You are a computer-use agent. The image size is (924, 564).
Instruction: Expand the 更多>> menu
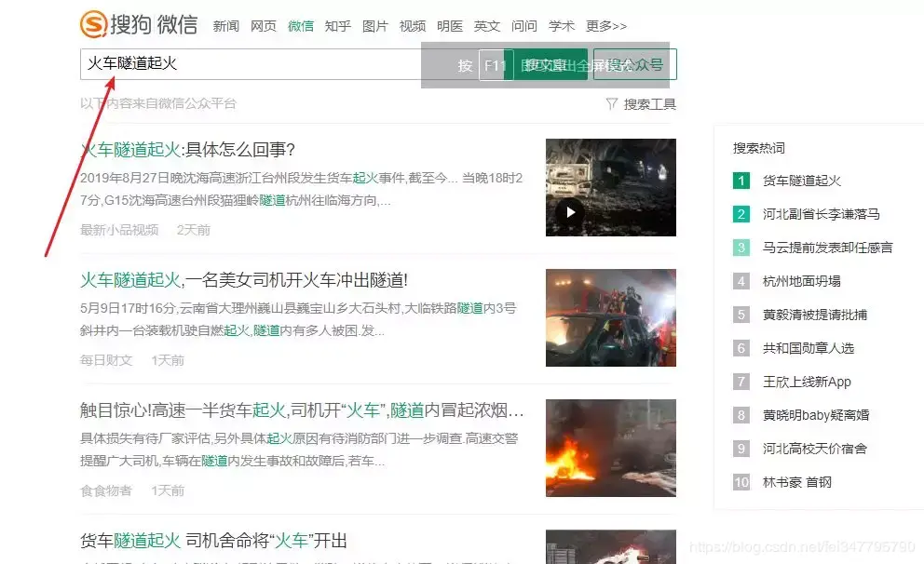(x=605, y=26)
